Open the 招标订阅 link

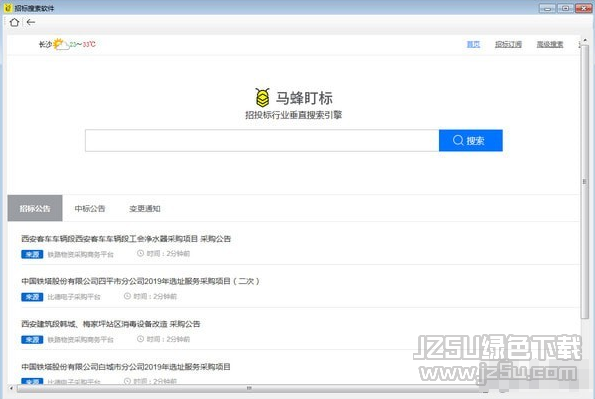pos(508,44)
